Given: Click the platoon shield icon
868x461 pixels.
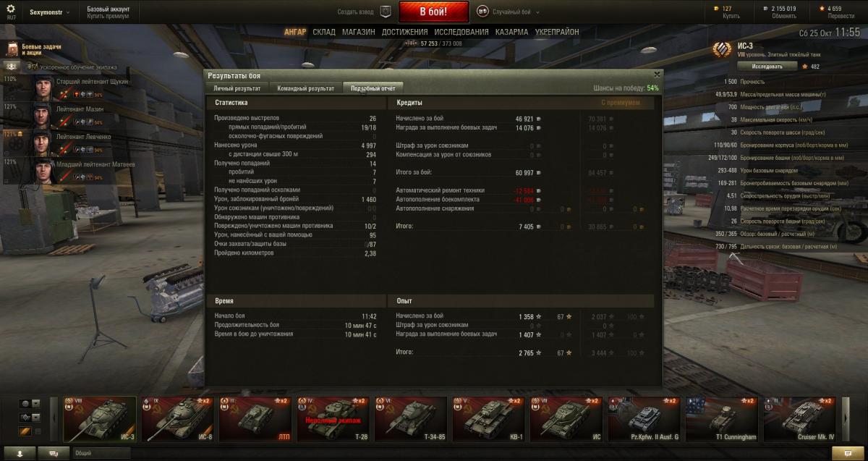Looking at the screenshot, I should pos(386,12).
